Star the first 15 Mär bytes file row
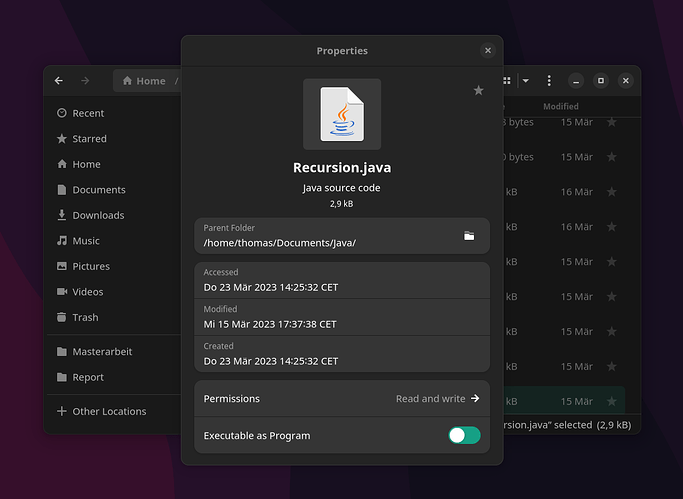 pos(612,122)
